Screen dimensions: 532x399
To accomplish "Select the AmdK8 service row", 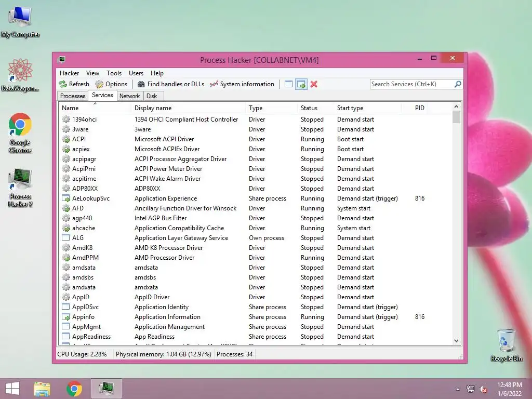I will click(255, 247).
